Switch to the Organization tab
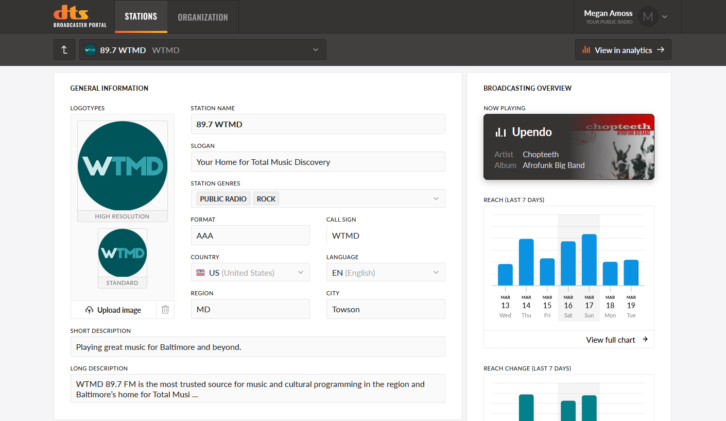The image size is (726, 421). pos(203,17)
